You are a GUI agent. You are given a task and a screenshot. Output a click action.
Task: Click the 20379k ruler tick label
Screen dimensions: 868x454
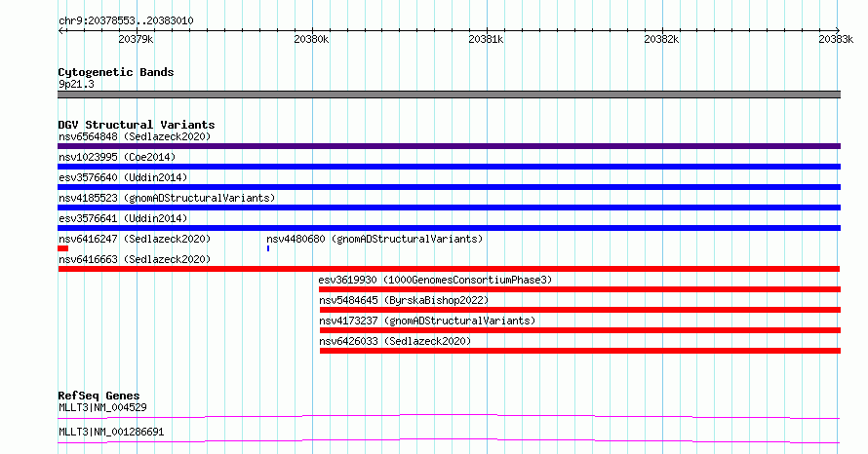point(136,39)
